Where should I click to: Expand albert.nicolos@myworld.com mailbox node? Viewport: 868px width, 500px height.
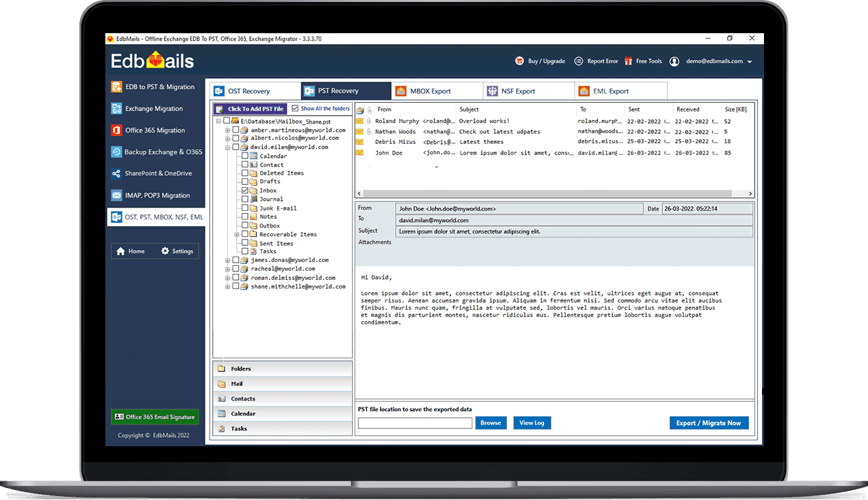(x=228, y=139)
